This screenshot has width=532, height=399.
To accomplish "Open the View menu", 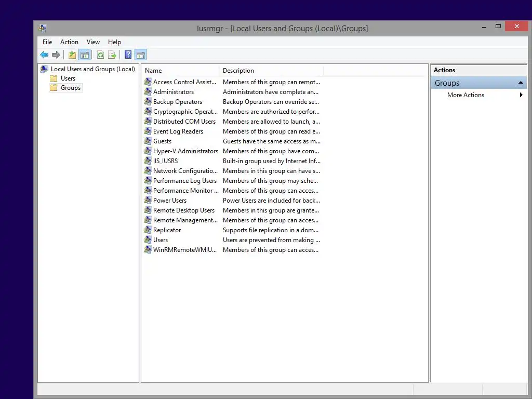I will point(93,42).
